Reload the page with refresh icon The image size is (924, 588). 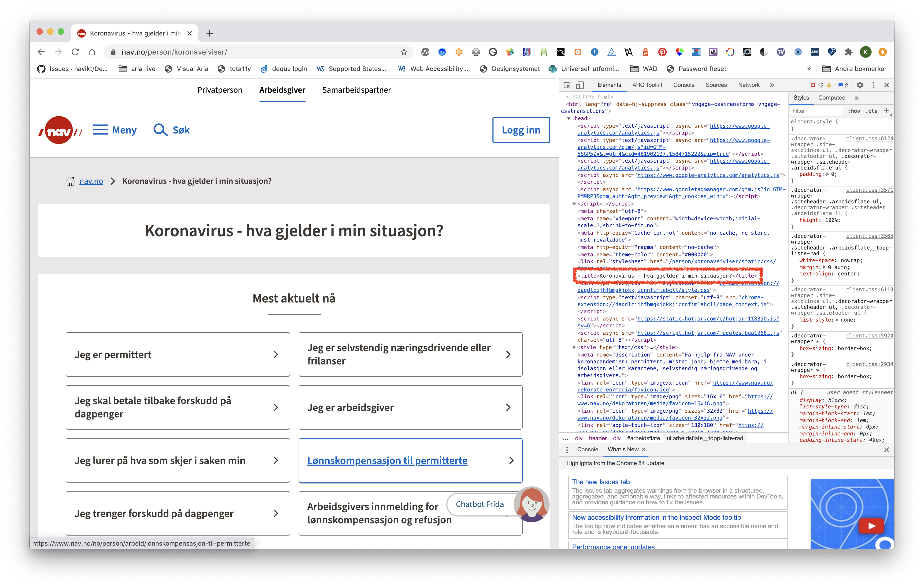click(75, 52)
